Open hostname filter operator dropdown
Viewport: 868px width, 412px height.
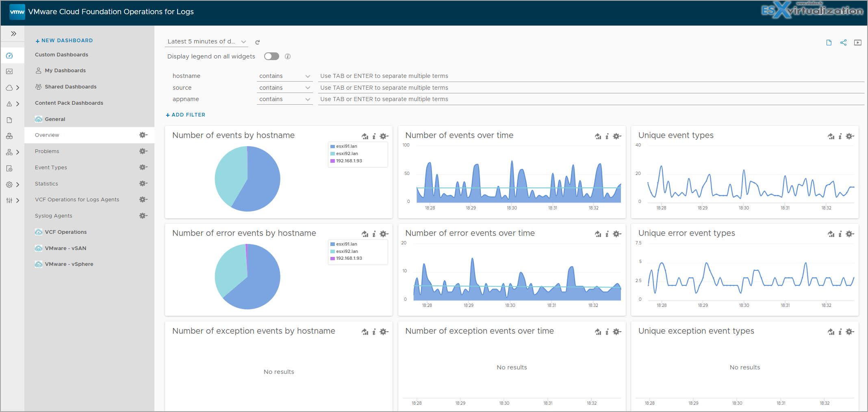click(x=284, y=76)
